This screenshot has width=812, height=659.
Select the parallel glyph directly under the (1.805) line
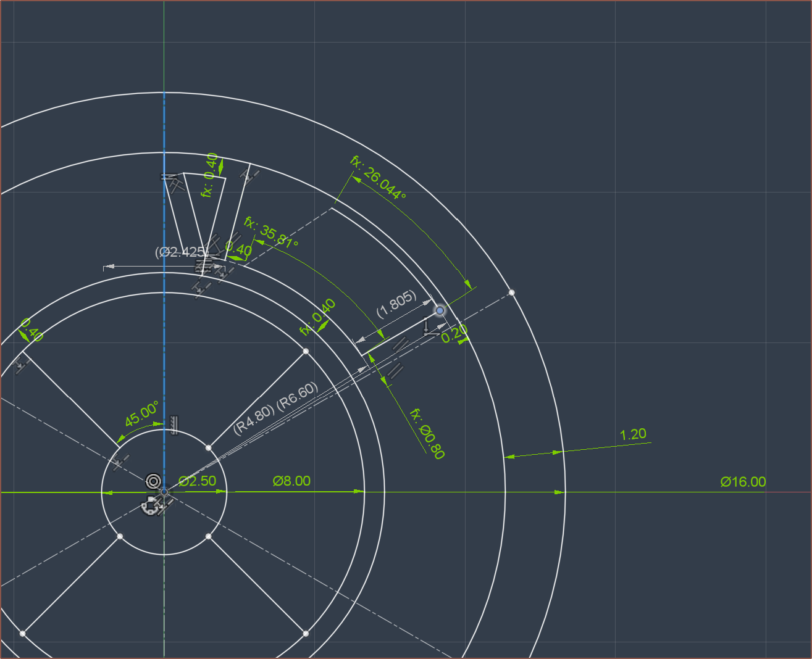[402, 344]
